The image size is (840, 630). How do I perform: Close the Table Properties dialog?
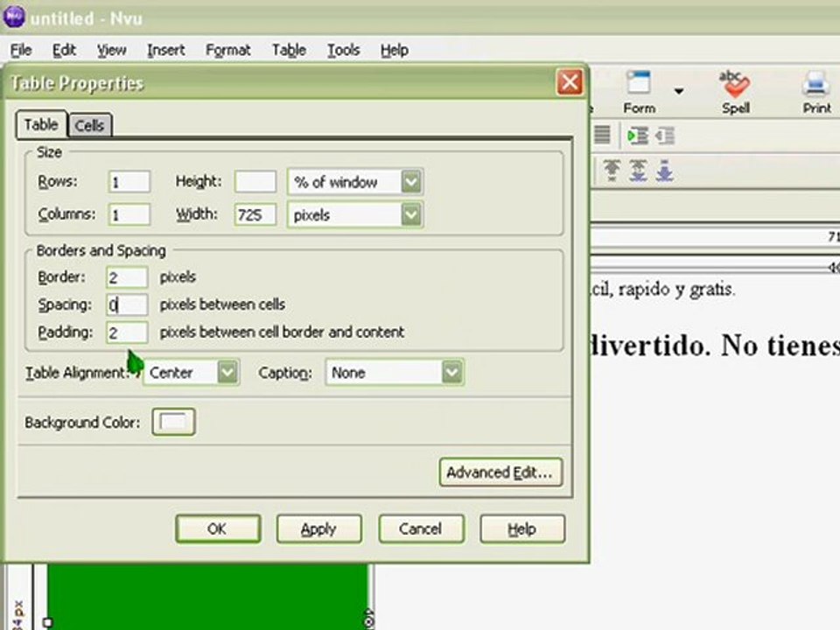pos(570,82)
